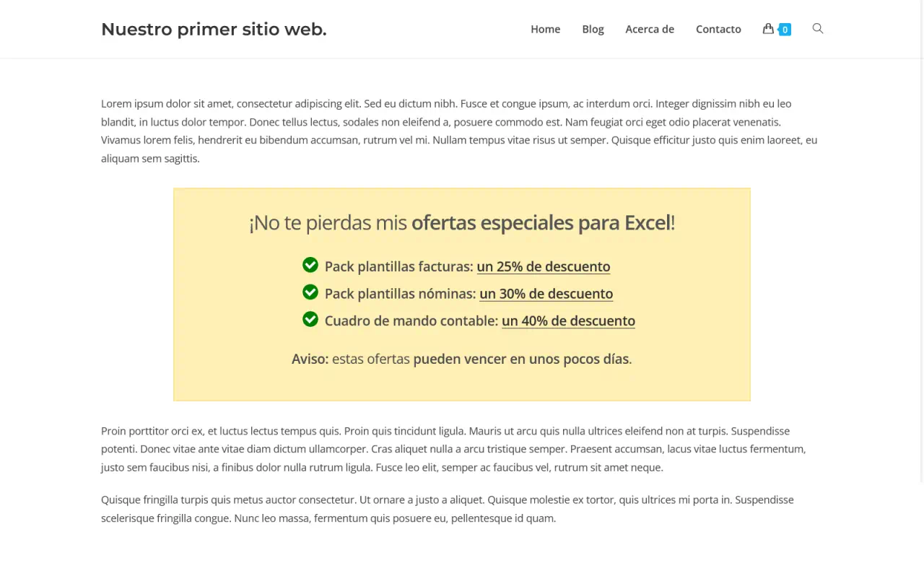Click the cart count badge showing 0

(785, 30)
